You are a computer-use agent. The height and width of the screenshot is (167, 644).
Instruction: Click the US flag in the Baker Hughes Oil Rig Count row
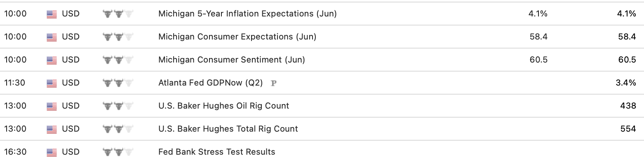pos(52,106)
